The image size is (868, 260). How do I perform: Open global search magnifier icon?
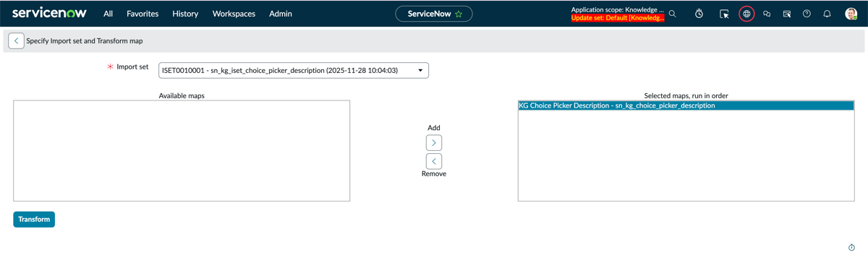[x=673, y=14]
